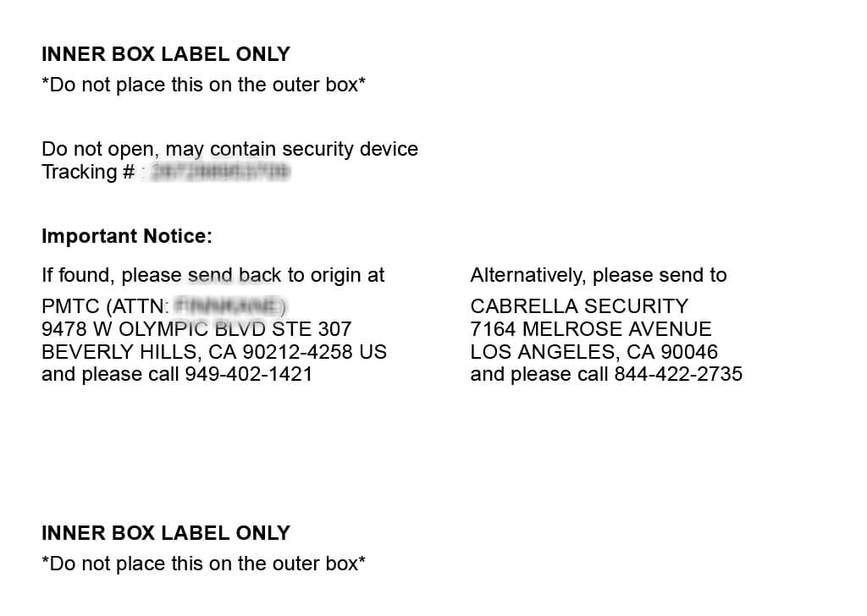Screen dimensions: 867x616
Task: Click the top outer box warning line
Action: (x=203, y=85)
